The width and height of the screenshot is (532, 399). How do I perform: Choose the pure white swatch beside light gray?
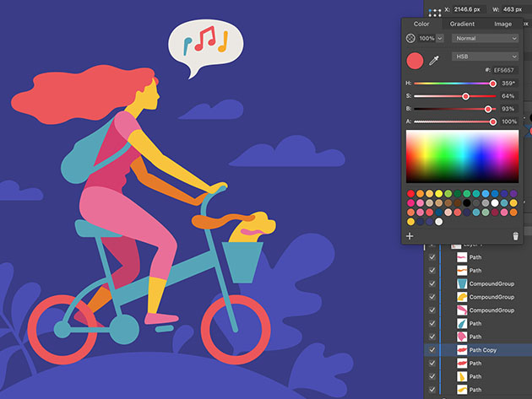495,203
